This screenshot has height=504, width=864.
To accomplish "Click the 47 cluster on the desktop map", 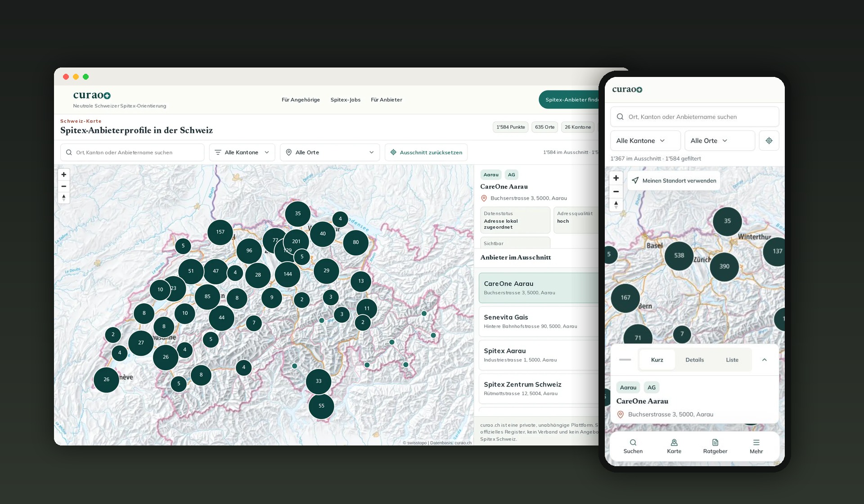I will click(x=216, y=271).
